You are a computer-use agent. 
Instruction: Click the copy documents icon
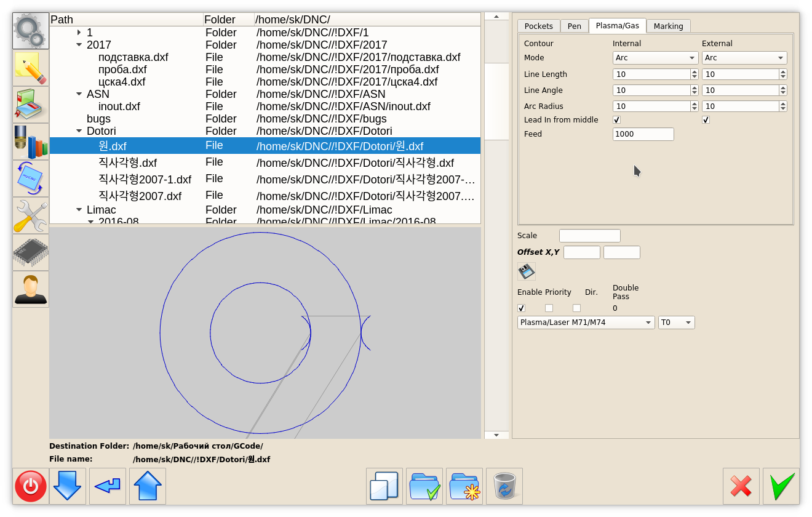click(384, 486)
